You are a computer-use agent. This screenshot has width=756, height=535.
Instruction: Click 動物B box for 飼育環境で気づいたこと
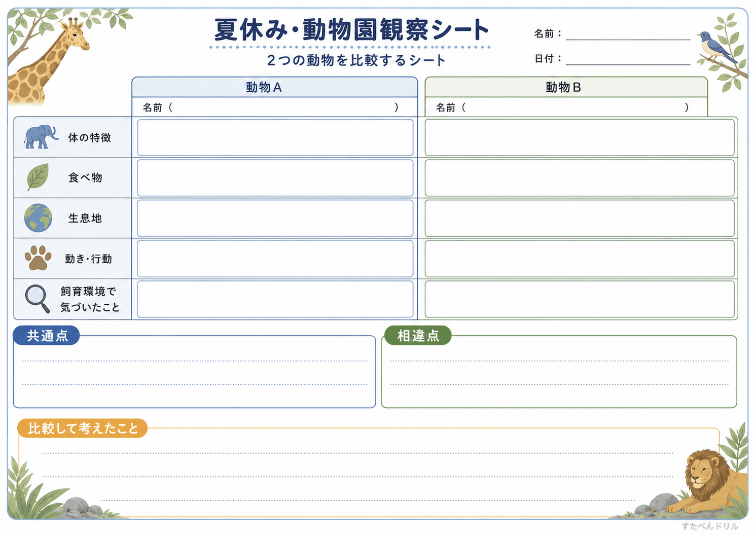580,299
